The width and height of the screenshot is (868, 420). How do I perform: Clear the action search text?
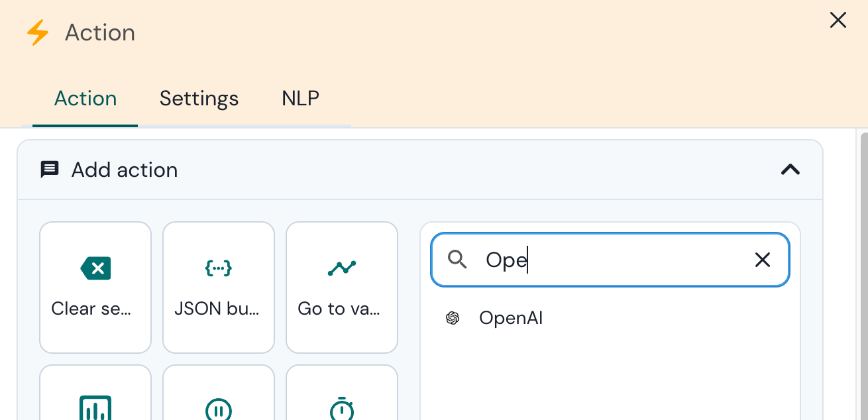[763, 260]
